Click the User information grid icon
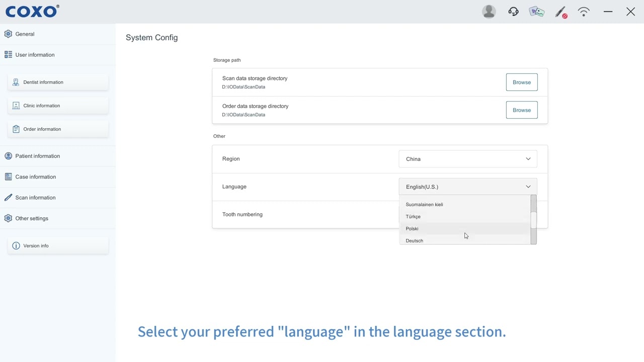644x362 pixels. (8, 54)
